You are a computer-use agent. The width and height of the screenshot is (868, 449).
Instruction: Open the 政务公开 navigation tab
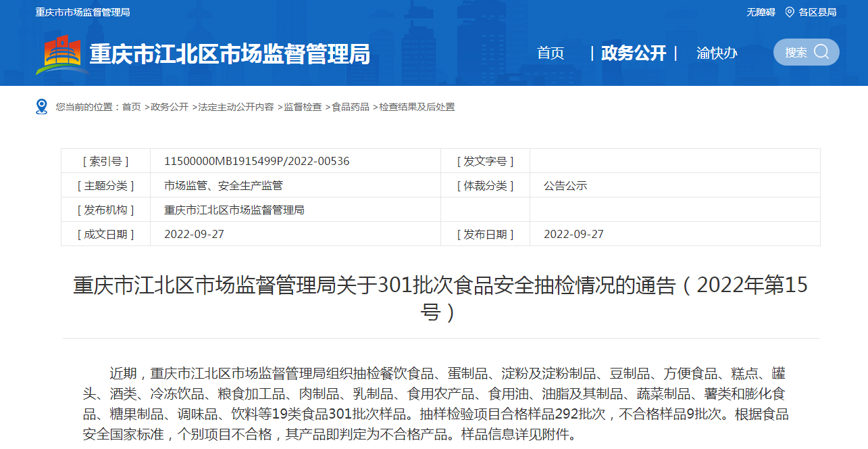click(x=634, y=53)
